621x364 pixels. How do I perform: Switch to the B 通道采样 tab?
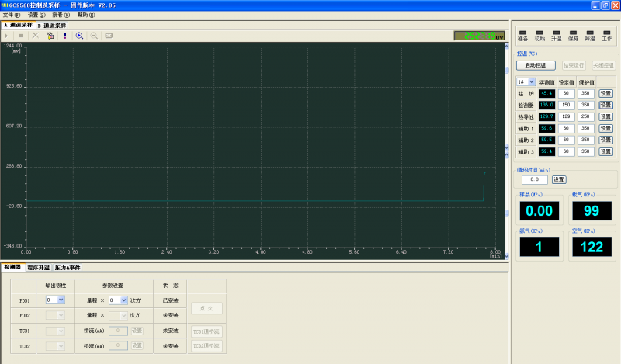pyautogui.click(x=52, y=26)
